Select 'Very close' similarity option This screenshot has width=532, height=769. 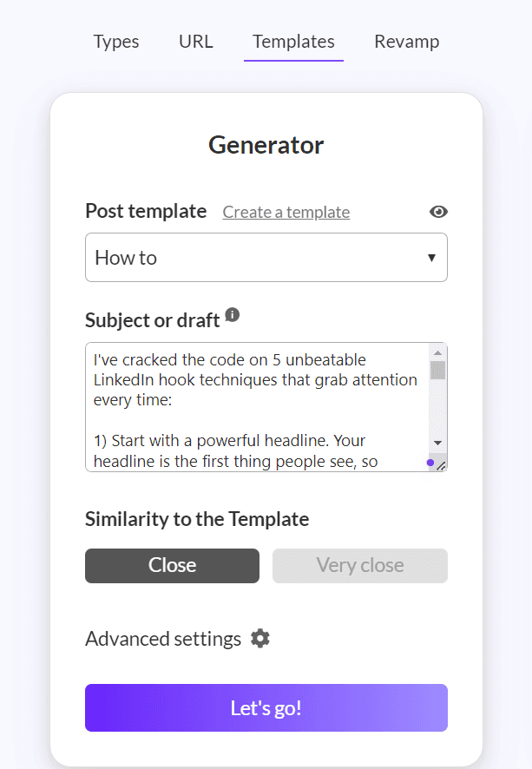[x=360, y=566]
